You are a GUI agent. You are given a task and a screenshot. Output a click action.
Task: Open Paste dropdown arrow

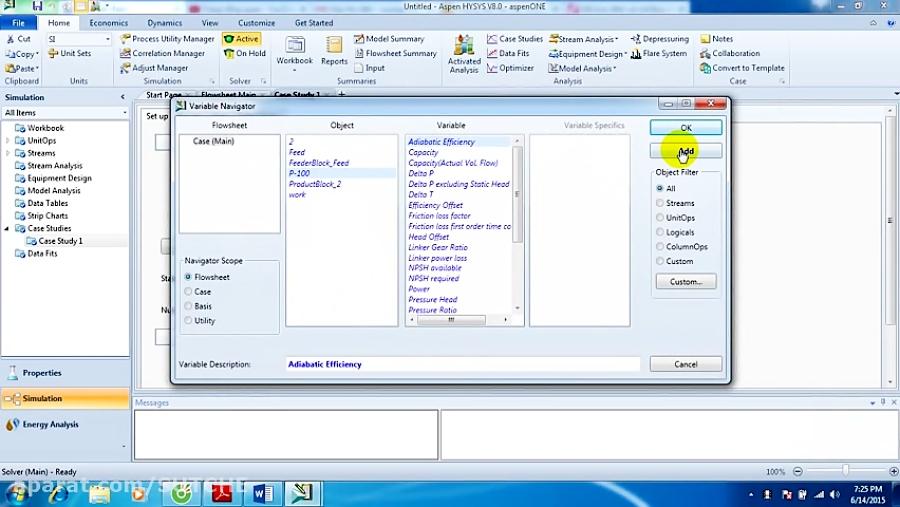pos(37,68)
